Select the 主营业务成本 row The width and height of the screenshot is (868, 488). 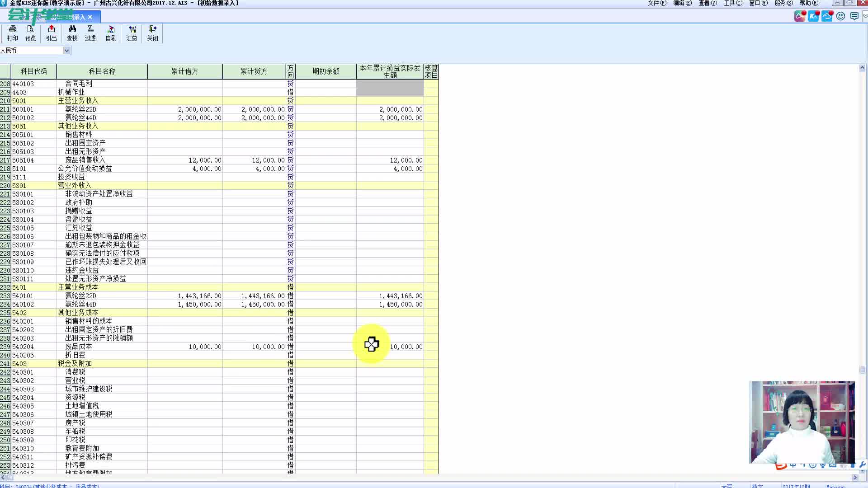click(x=219, y=287)
